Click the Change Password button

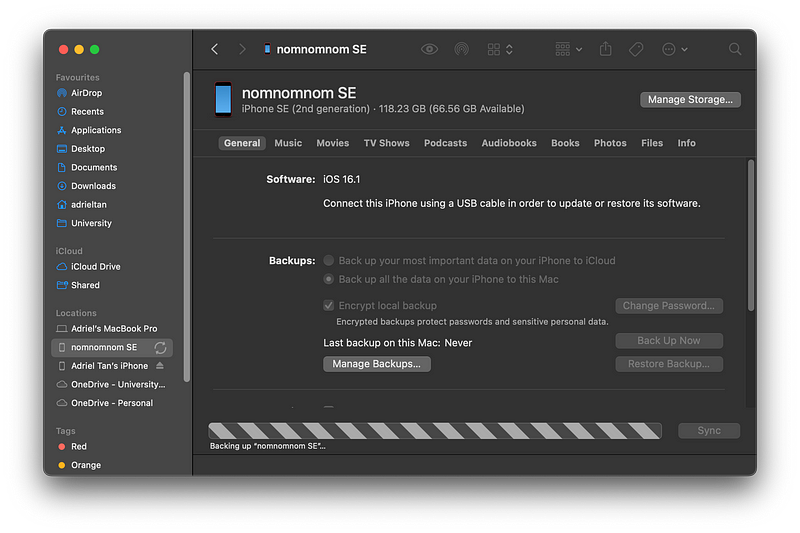click(669, 306)
